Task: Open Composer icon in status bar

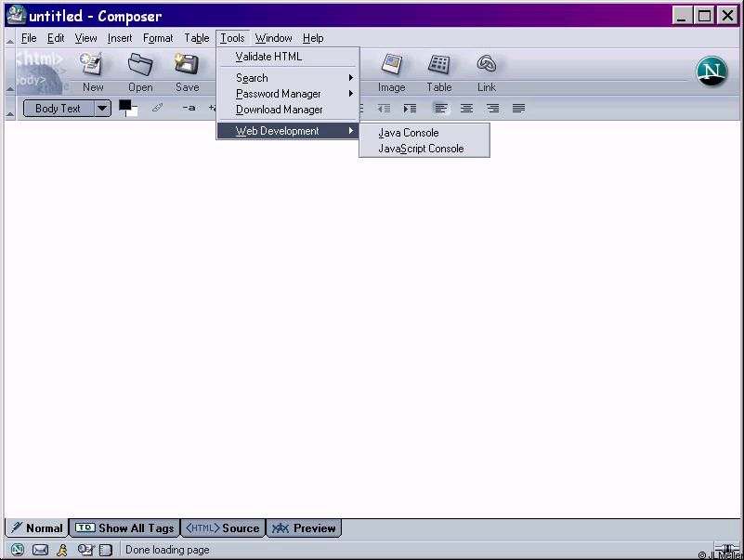Action: pos(85,550)
